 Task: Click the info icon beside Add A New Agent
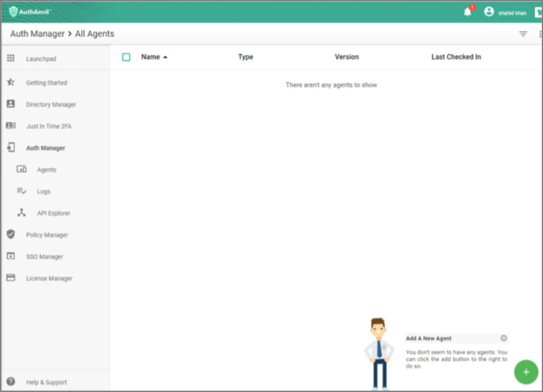coord(503,338)
